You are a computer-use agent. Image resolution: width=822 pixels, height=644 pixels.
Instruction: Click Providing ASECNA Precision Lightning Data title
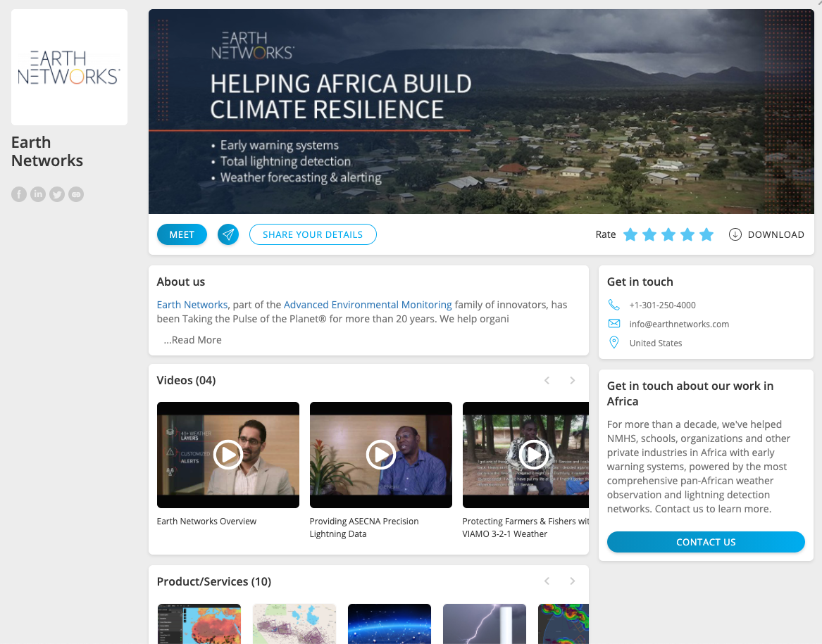coord(364,528)
